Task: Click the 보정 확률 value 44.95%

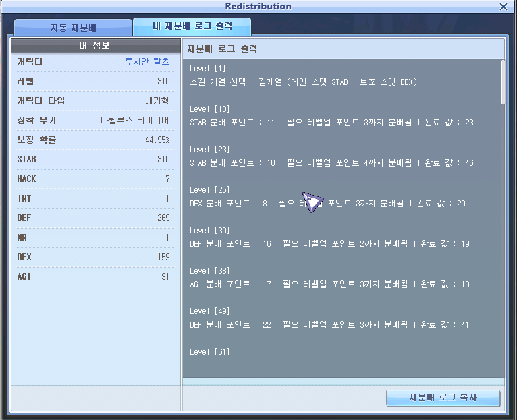Action: pos(158,140)
